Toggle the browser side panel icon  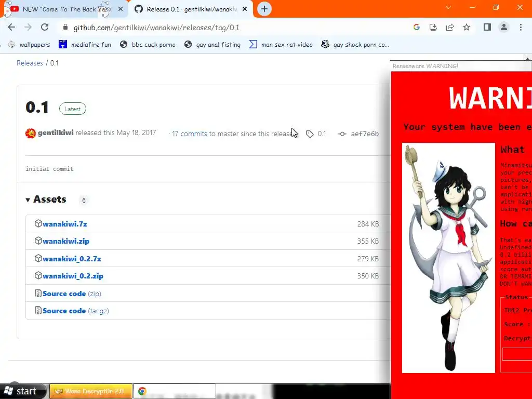pyautogui.click(x=487, y=28)
